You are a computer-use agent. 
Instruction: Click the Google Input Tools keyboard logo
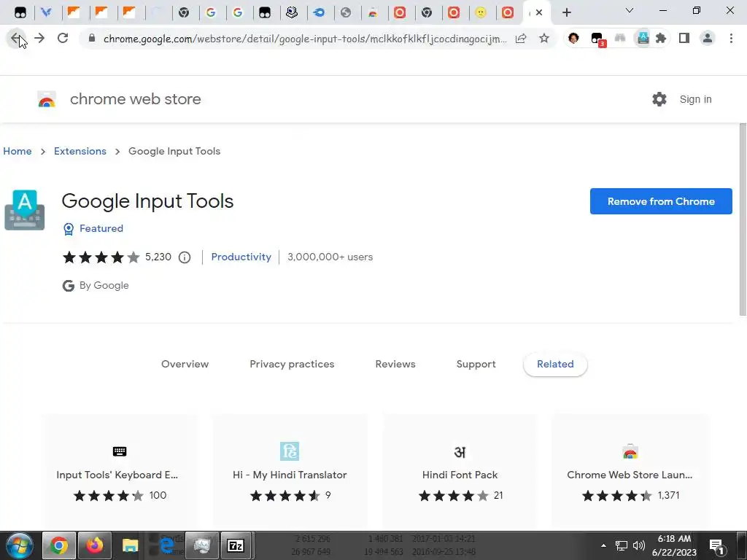click(24, 210)
